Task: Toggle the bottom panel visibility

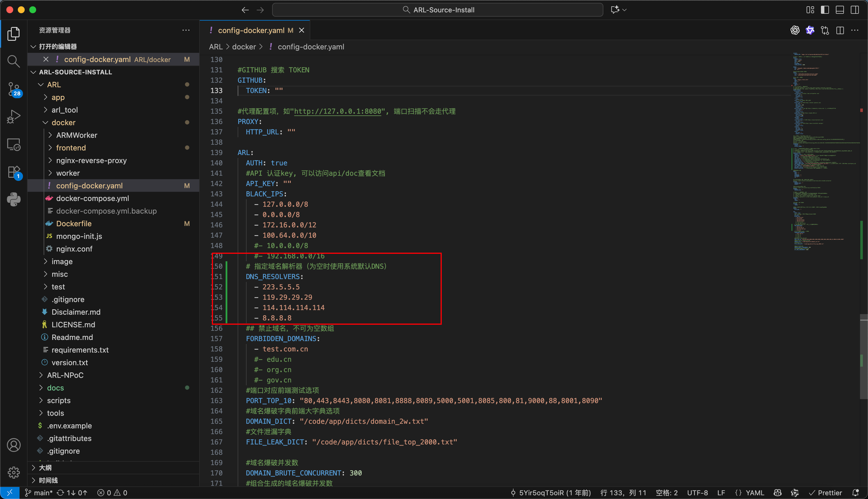Action: click(840, 10)
